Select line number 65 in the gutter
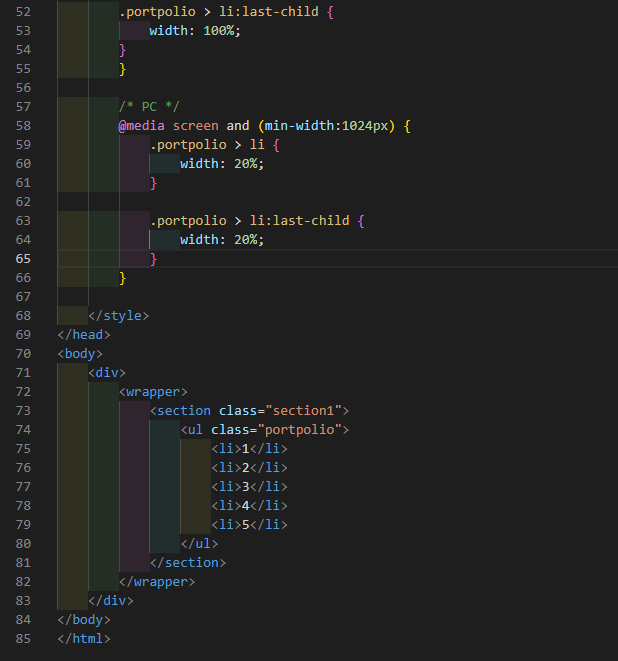 click(x=23, y=259)
